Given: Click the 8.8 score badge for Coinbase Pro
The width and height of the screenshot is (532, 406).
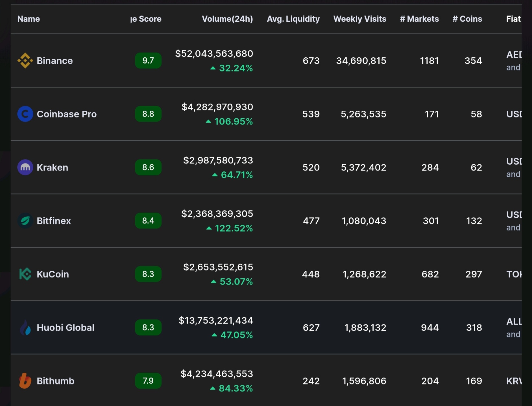Looking at the screenshot, I should tap(148, 114).
